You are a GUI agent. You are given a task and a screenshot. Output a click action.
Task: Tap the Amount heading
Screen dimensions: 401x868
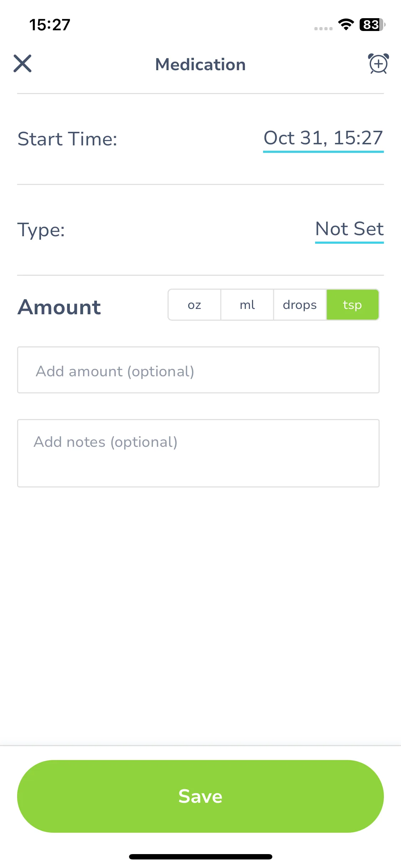click(59, 307)
